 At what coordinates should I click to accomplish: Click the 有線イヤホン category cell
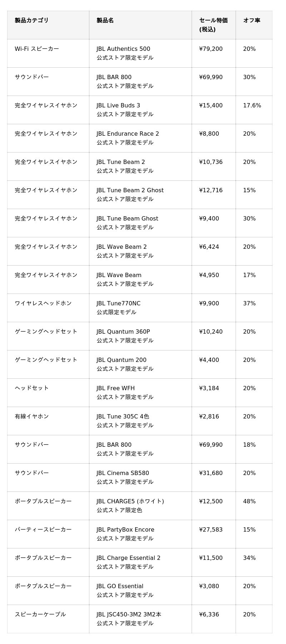tap(32, 416)
